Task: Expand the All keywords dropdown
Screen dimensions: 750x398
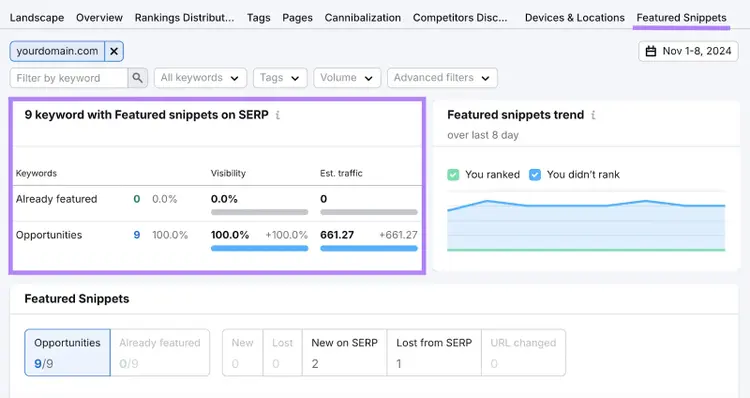Action: point(200,77)
